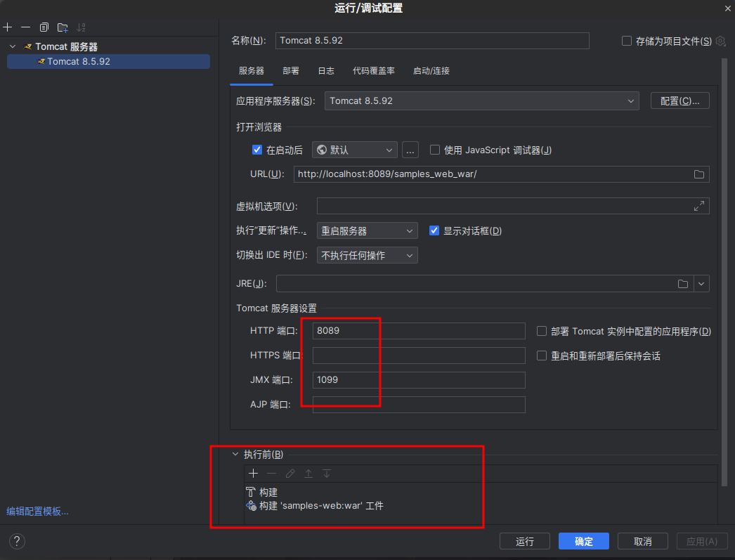Edit the before-launch task pencil icon
The image size is (735, 560).
(x=290, y=474)
